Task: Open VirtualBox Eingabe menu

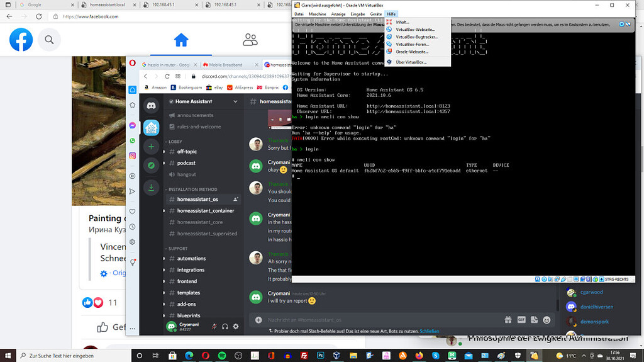Action: (x=358, y=14)
